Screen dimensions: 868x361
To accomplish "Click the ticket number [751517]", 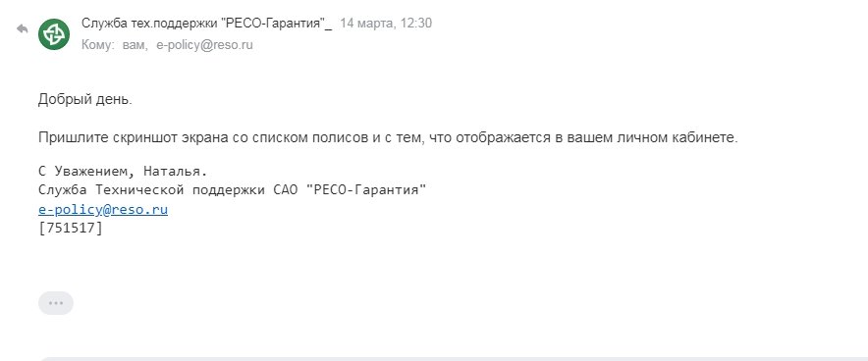I will (x=71, y=229).
